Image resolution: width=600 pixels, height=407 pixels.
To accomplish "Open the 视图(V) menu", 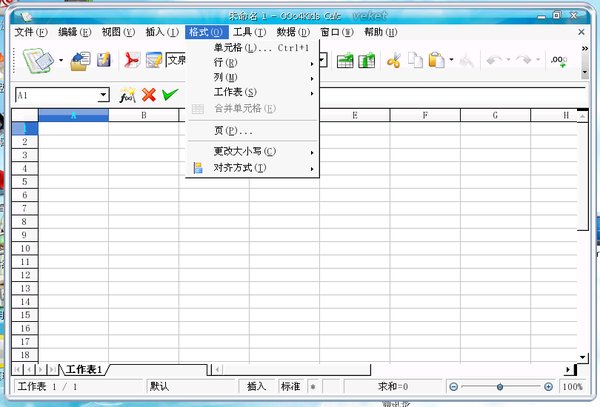I will tap(118, 32).
